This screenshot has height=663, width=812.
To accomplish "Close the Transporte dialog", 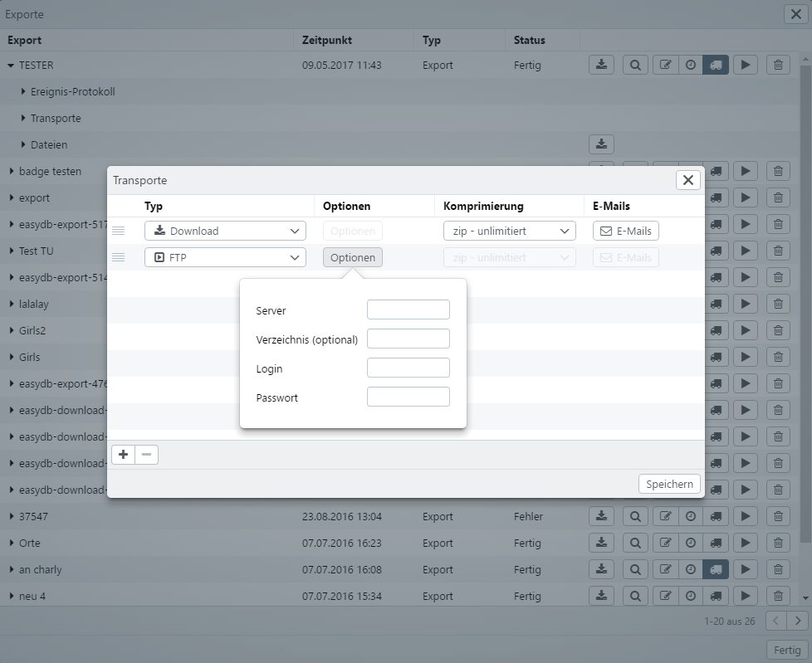I will 687,180.
